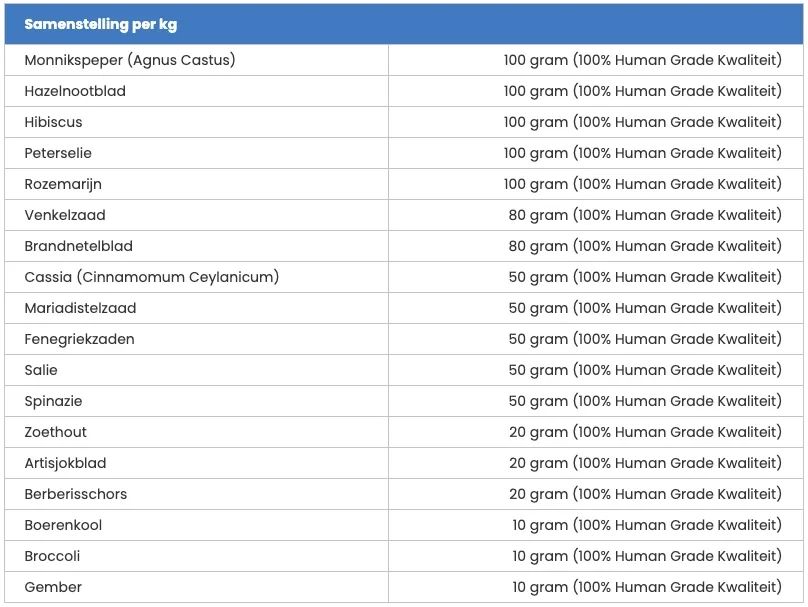The width and height of the screenshot is (808, 607).
Task: Click the Peterselie ingredient cell
Action: (x=58, y=153)
